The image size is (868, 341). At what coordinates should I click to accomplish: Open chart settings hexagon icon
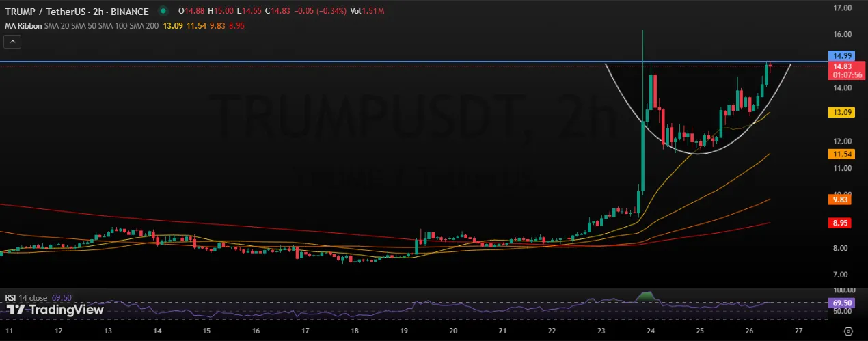[848, 331]
